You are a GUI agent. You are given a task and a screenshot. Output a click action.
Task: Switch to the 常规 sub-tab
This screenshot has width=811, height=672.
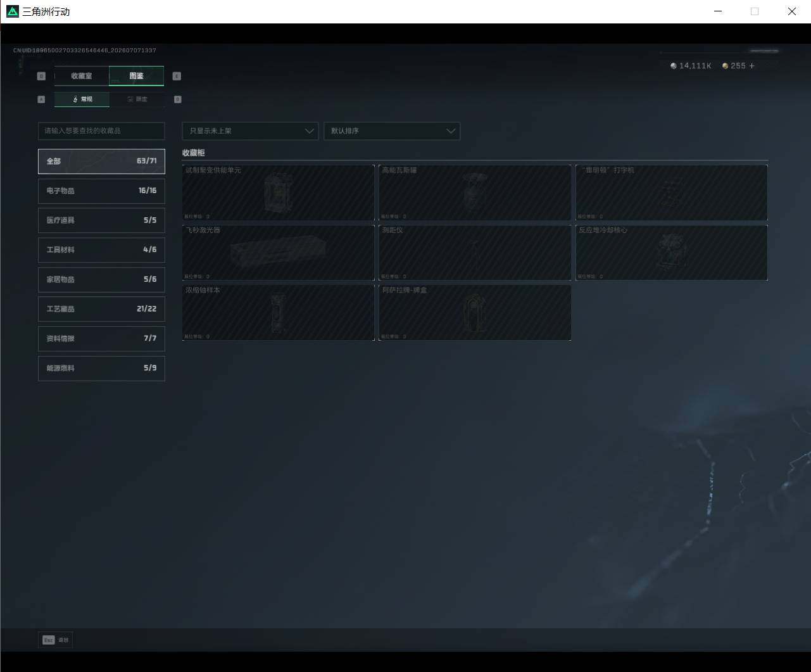[82, 99]
